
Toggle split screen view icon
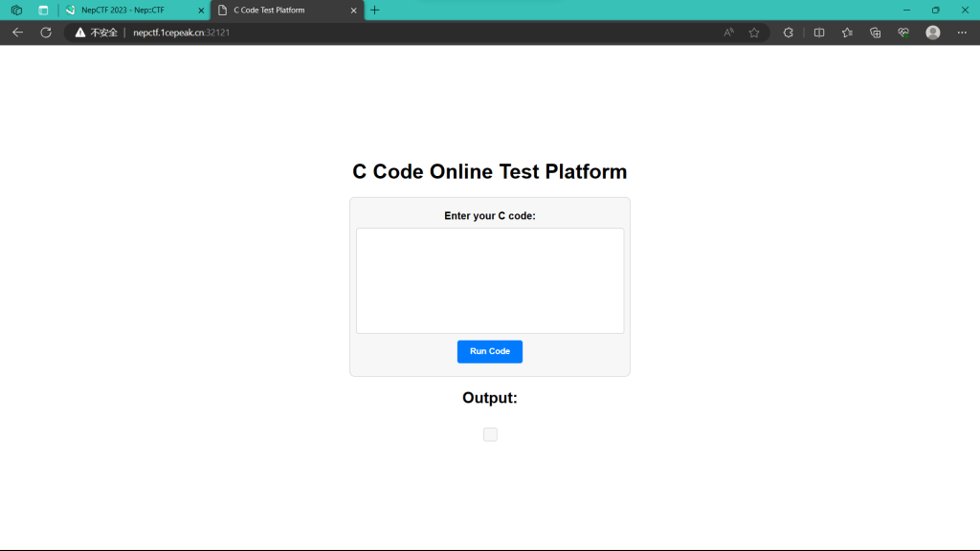(819, 33)
